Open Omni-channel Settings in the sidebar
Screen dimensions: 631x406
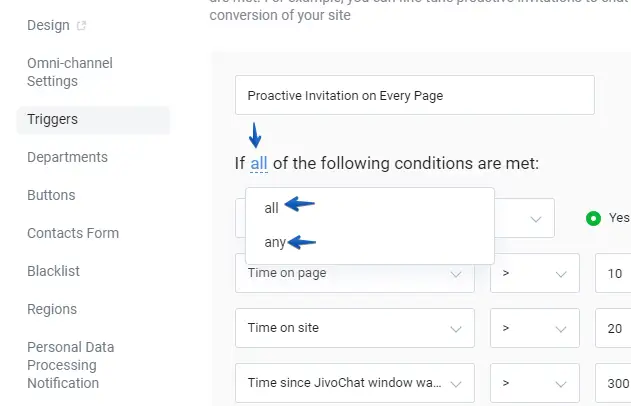pos(69,72)
